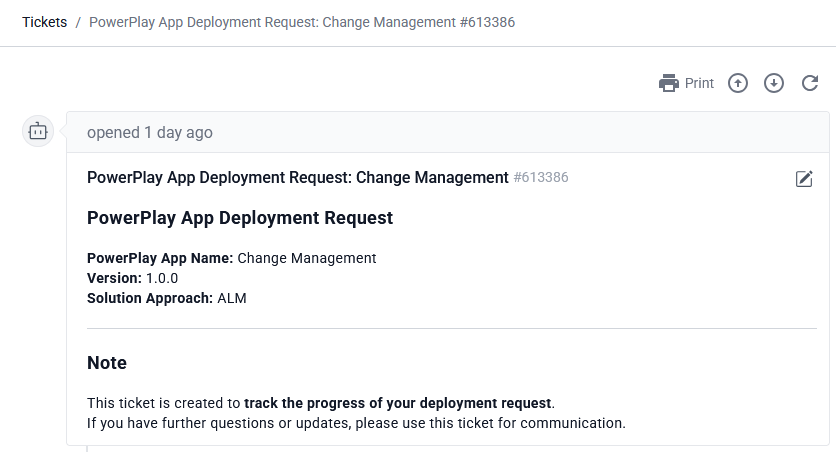Click the 'If you have further questions' sentence
Viewport: 836px width, 452px height.
click(356, 423)
